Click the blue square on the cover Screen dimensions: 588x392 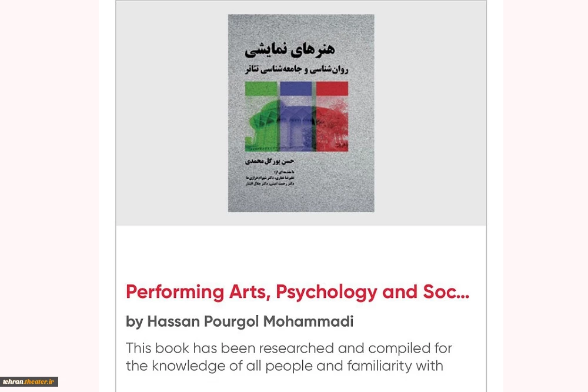point(296,89)
